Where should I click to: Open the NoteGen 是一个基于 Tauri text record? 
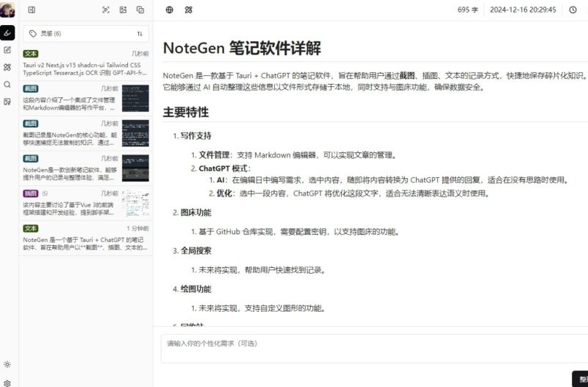[x=86, y=238]
